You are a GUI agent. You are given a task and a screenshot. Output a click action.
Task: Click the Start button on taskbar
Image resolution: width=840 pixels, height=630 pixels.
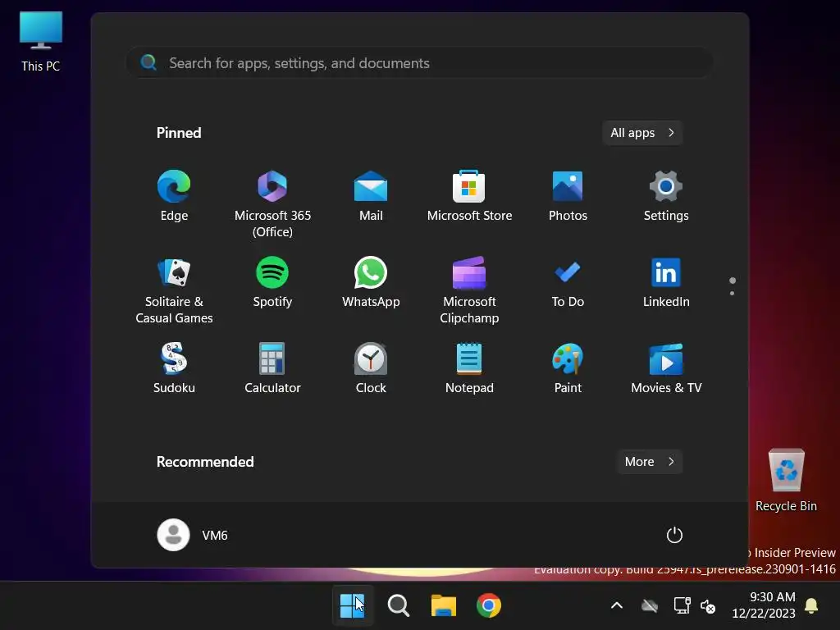(353, 606)
